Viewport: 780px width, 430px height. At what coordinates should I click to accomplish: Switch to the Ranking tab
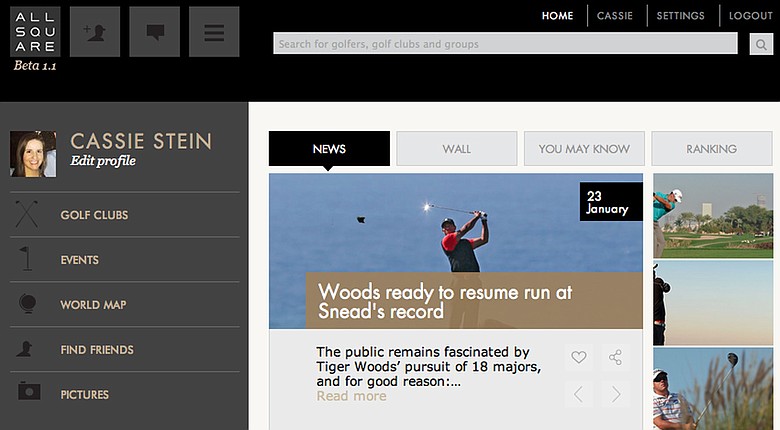(x=712, y=148)
